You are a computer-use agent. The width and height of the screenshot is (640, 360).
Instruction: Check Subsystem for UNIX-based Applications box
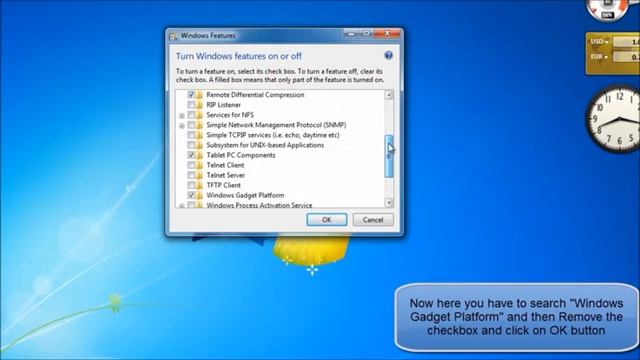pos(191,145)
